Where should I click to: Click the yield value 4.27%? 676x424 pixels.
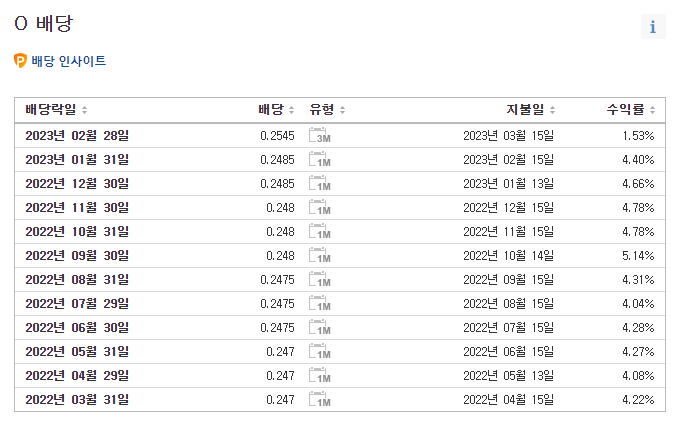point(638,352)
